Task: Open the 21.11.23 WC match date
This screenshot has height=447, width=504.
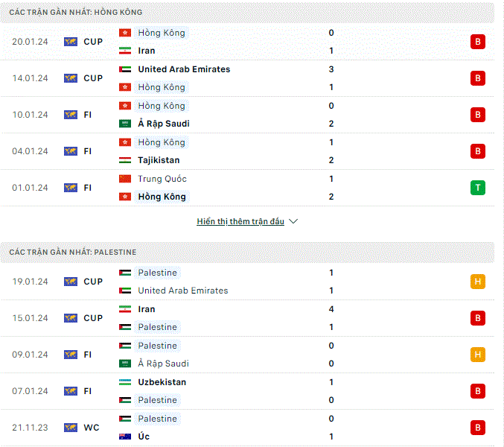Action: click(x=30, y=428)
